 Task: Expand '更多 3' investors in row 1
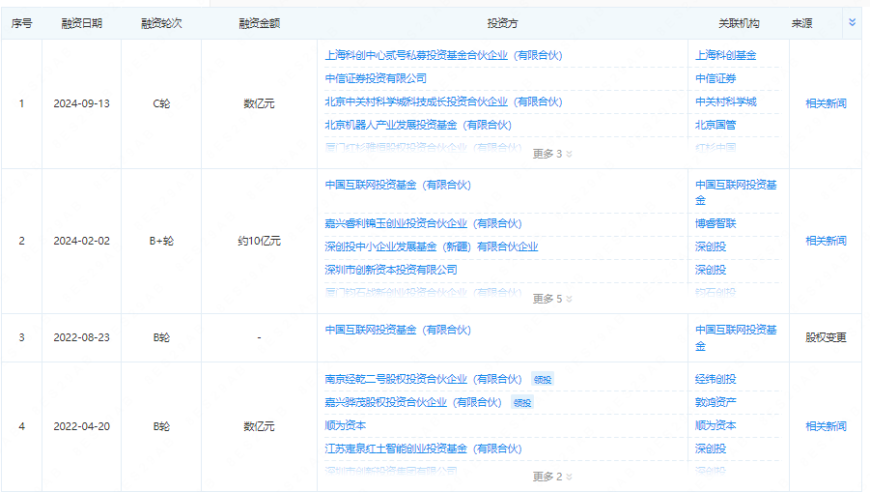point(552,154)
